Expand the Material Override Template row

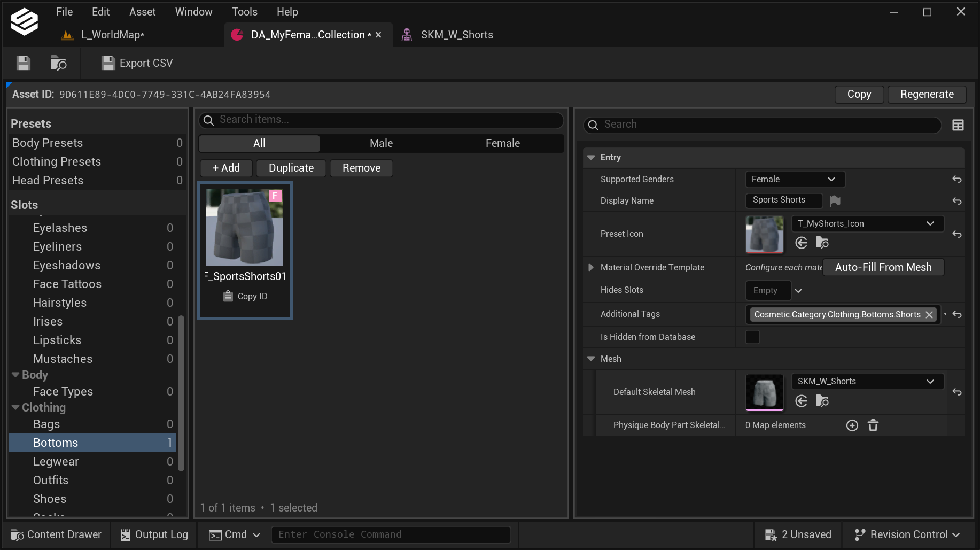tap(590, 267)
